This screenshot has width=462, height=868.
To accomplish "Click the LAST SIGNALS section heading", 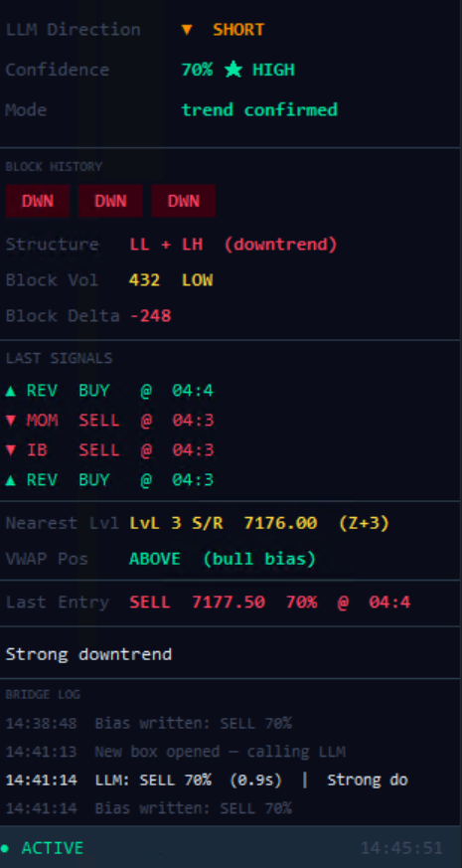I will pos(59,359).
